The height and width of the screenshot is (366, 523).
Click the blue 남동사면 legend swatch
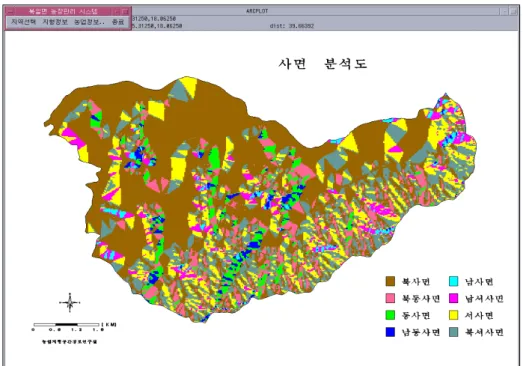(x=390, y=332)
